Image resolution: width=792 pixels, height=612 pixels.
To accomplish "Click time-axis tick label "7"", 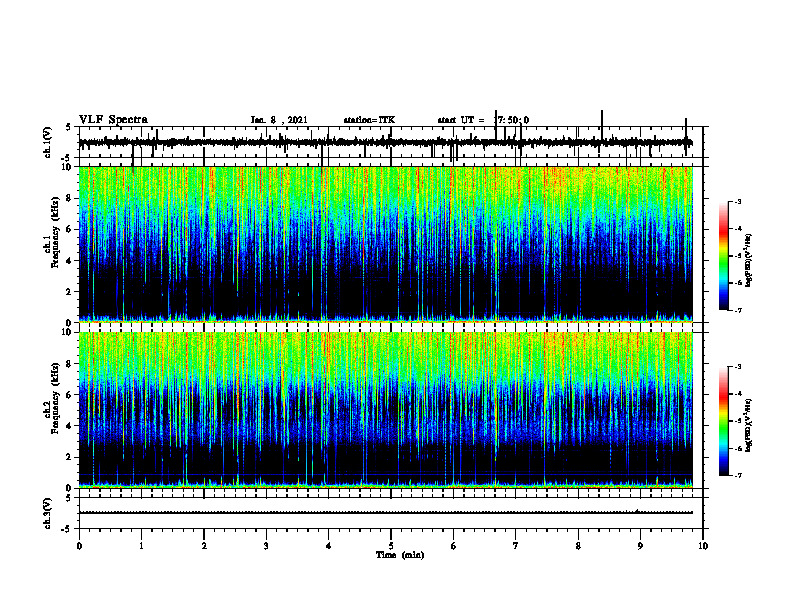I will (516, 546).
